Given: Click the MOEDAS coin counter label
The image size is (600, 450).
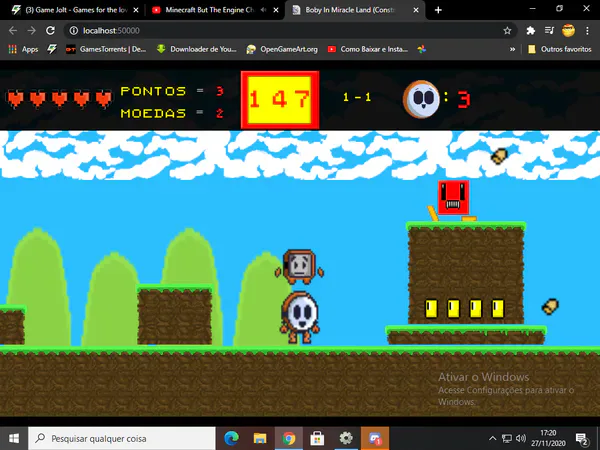Looking at the screenshot, I should 153,113.
